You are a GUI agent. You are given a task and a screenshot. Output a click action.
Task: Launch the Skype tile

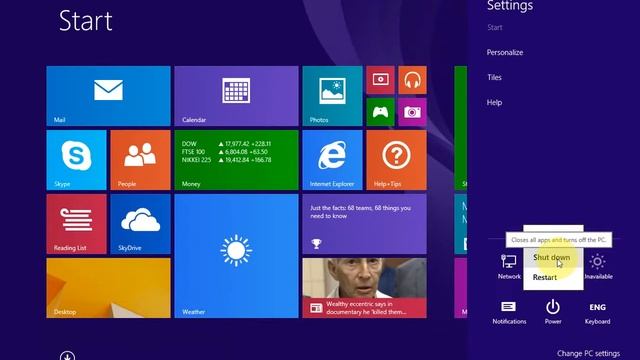coord(76,160)
